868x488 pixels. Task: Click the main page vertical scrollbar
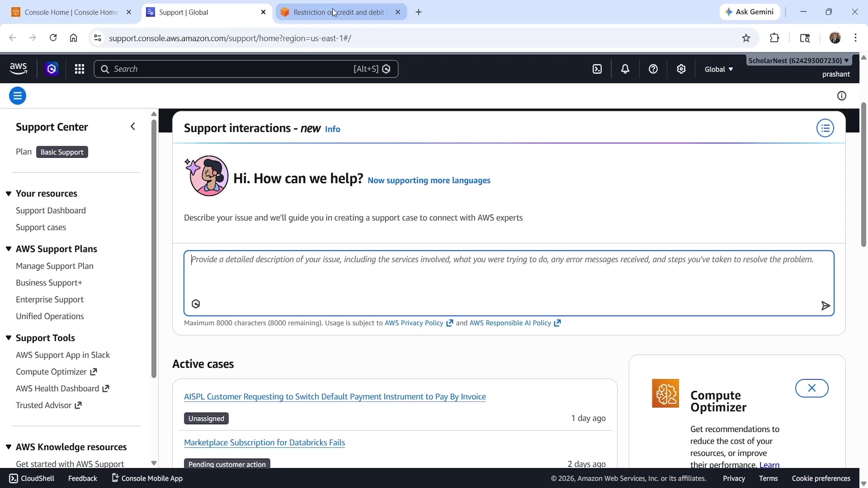863,175
